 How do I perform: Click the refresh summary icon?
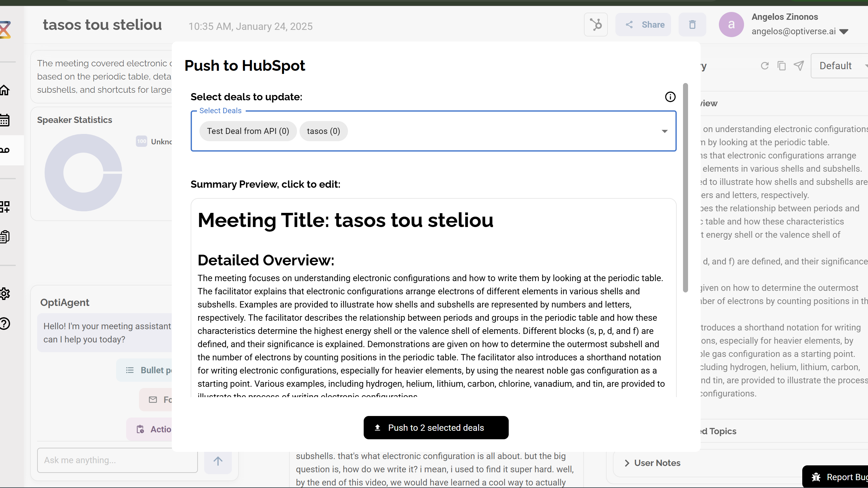click(x=764, y=66)
